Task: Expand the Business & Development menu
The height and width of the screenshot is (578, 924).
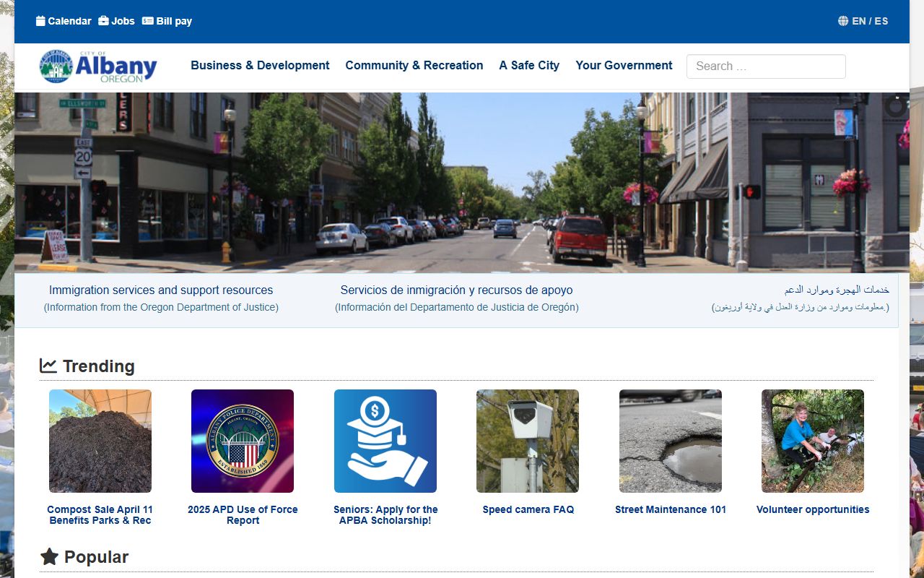Action: pos(260,65)
